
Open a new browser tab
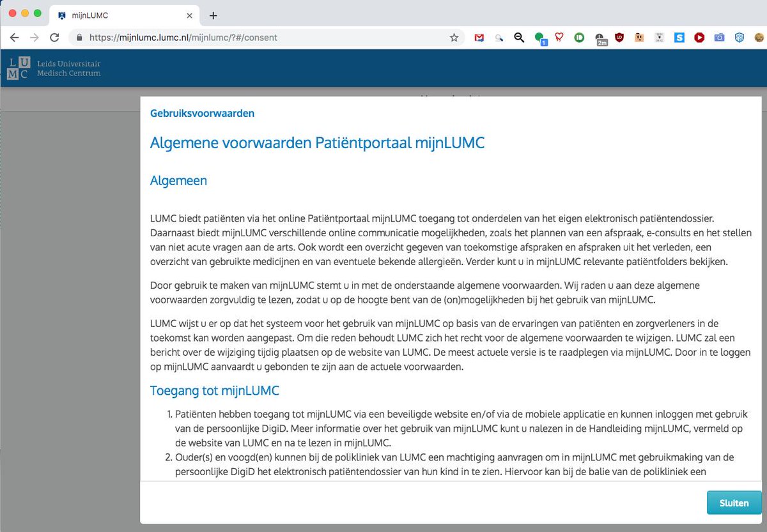[x=213, y=15]
